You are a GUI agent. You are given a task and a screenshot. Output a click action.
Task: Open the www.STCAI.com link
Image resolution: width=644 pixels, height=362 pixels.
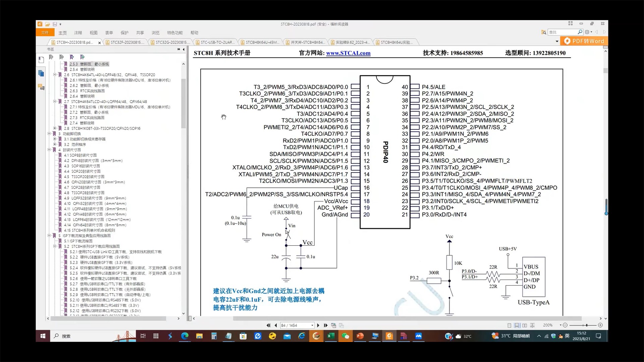348,53
